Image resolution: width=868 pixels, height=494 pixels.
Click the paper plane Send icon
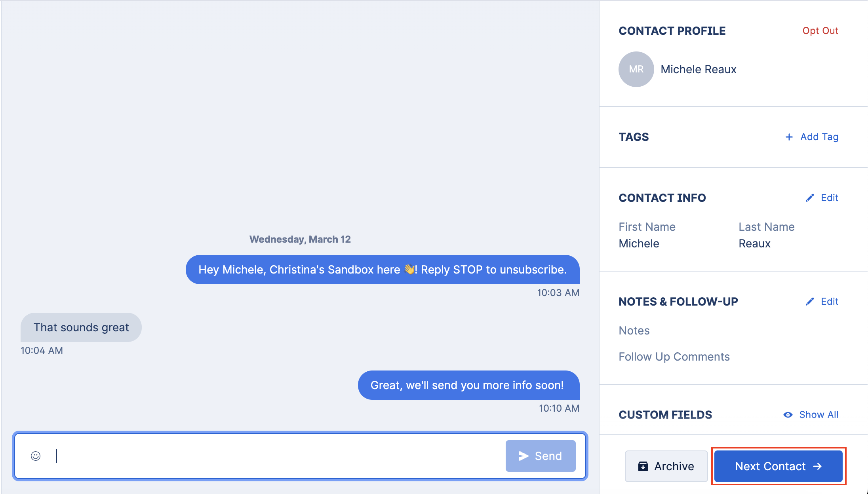pyautogui.click(x=524, y=456)
